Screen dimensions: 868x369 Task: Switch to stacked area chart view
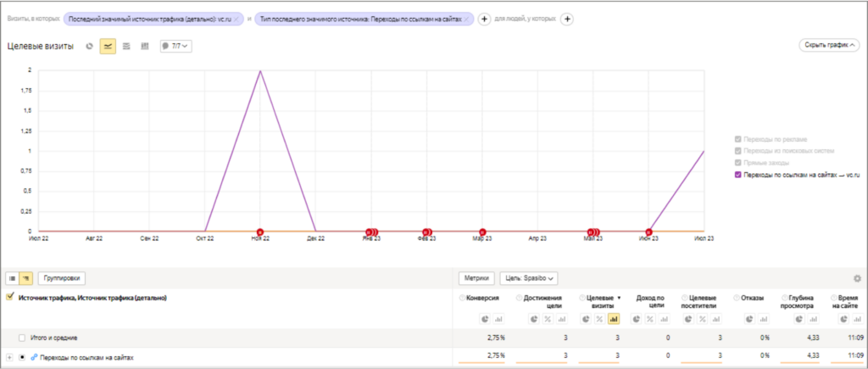click(126, 46)
